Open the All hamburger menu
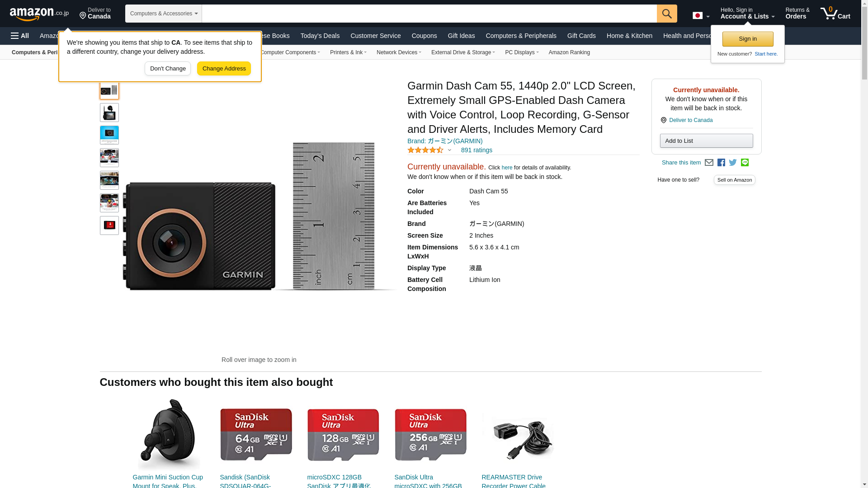 [20, 36]
